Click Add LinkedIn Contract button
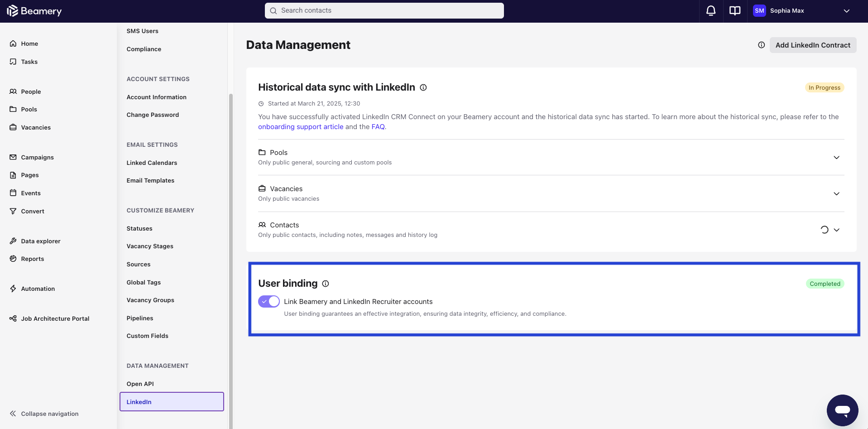This screenshot has width=868, height=429. pos(813,45)
